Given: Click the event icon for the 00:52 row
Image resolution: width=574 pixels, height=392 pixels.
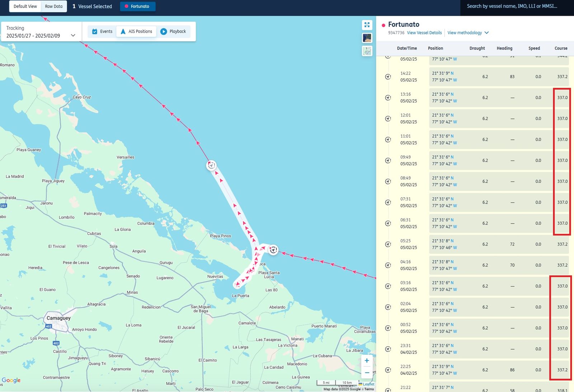Looking at the screenshot, I should pyautogui.click(x=388, y=328).
